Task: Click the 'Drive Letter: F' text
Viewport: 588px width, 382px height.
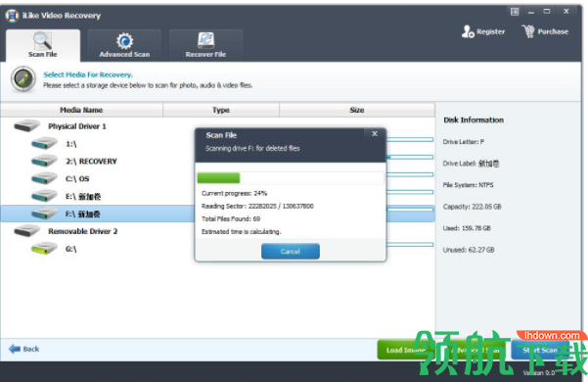Action: coord(463,142)
